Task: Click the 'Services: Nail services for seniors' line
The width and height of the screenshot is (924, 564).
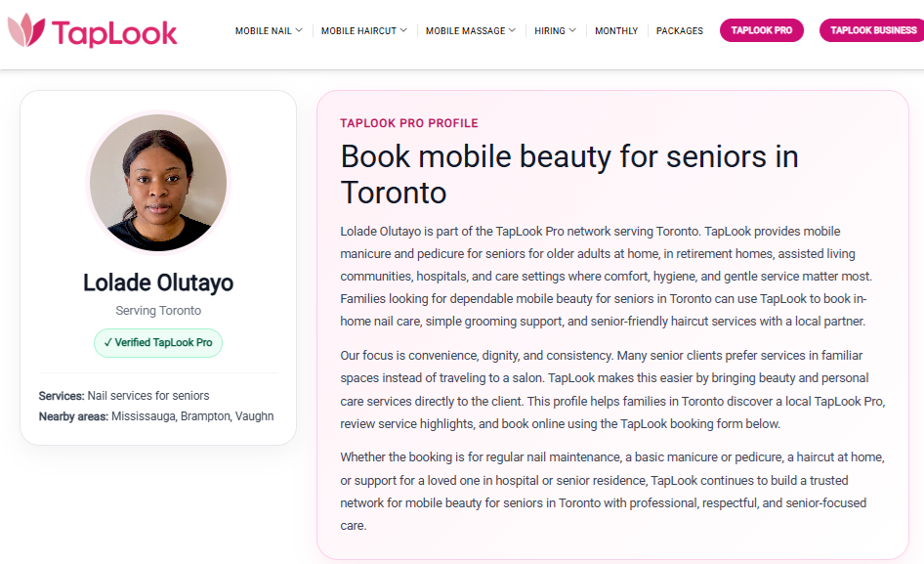Action: click(x=124, y=395)
